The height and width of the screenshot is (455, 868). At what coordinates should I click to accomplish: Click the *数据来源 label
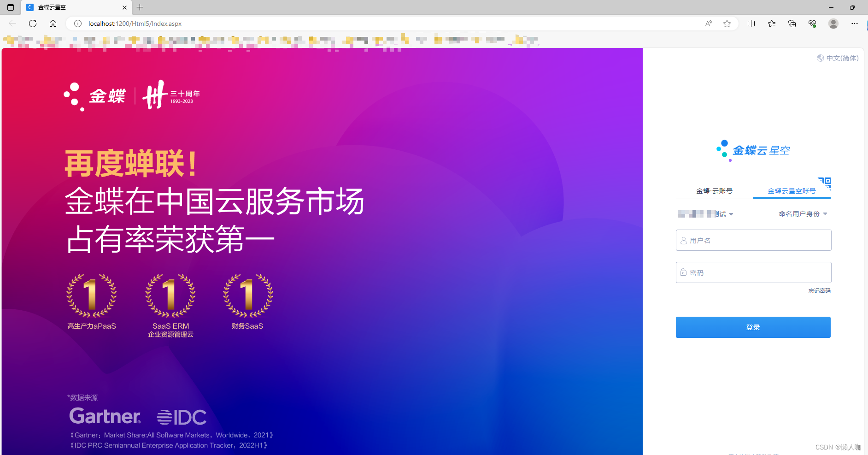click(82, 397)
